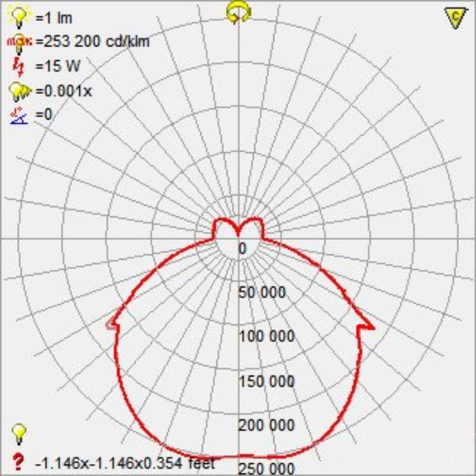
Task: Select the '=253 200 cd/klm' value
Action: point(93,42)
